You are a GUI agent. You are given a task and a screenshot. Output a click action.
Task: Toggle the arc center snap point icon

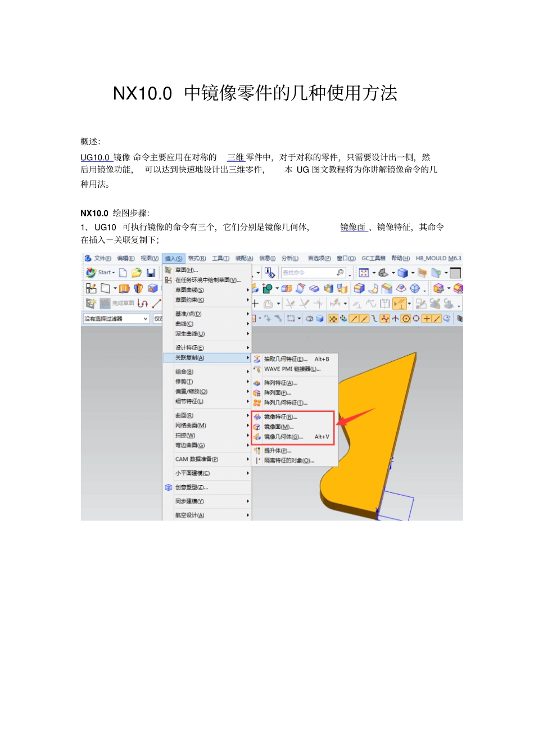406,318
